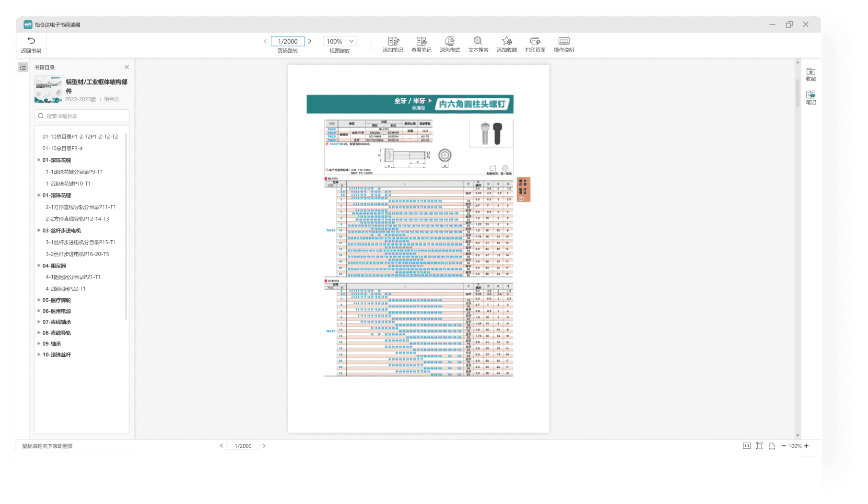This screenshot has width=868, height=504.
Task: Open View Notes (查看笔记) in toolbar
Action: pos(421,42)
